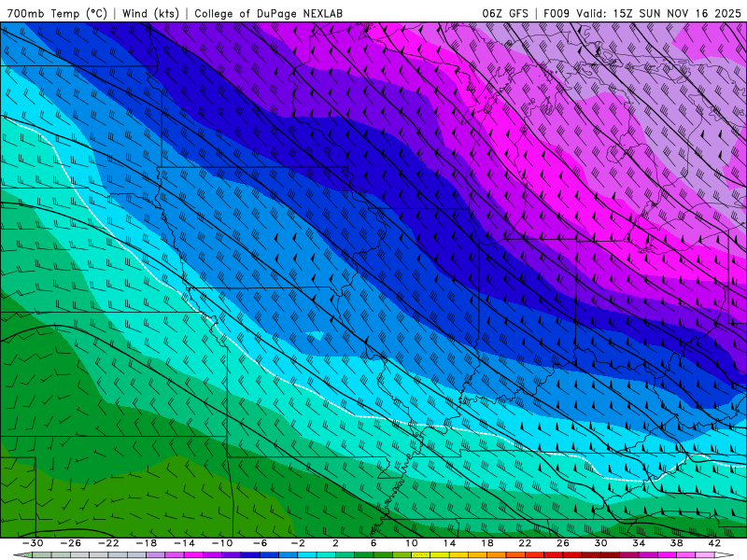Click the 30 value on the temperature scale
This screenshot has height=560, width=747.
[x=600, y=543]
